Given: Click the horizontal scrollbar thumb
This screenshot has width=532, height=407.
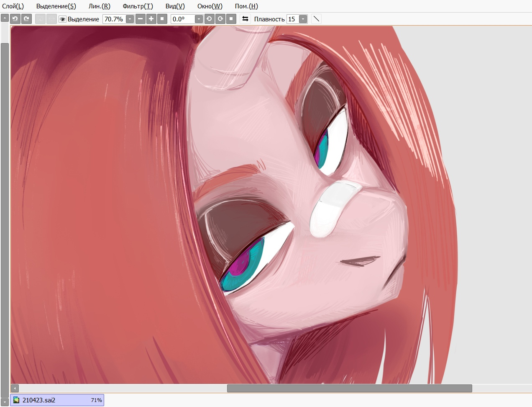Looking at the screenshot, I should [x=350, y=388].
